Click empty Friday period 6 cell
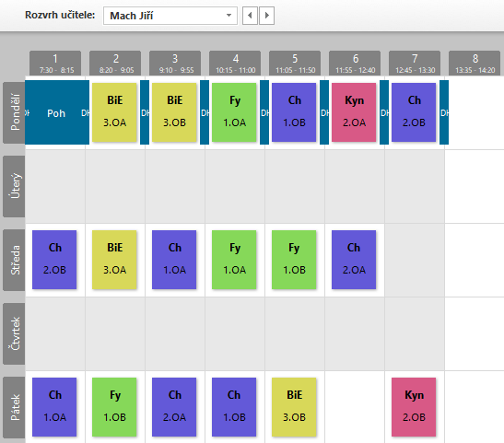 pos(355,407)
